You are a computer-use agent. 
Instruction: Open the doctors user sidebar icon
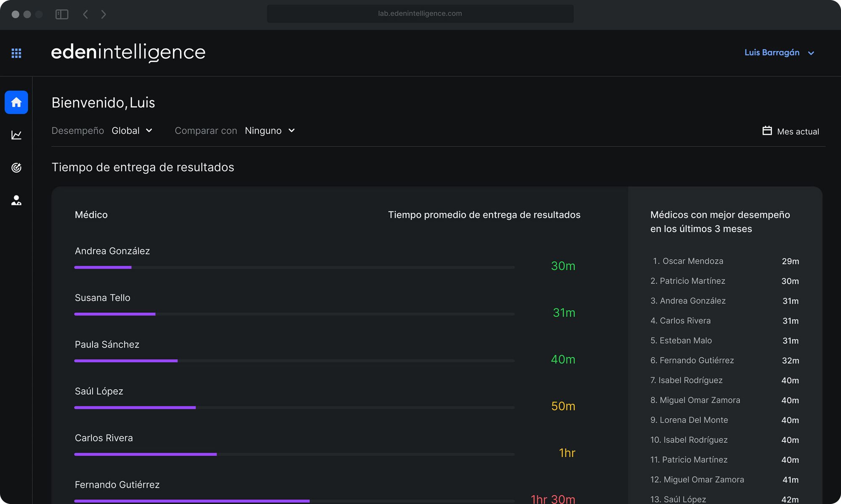point(16,201)
